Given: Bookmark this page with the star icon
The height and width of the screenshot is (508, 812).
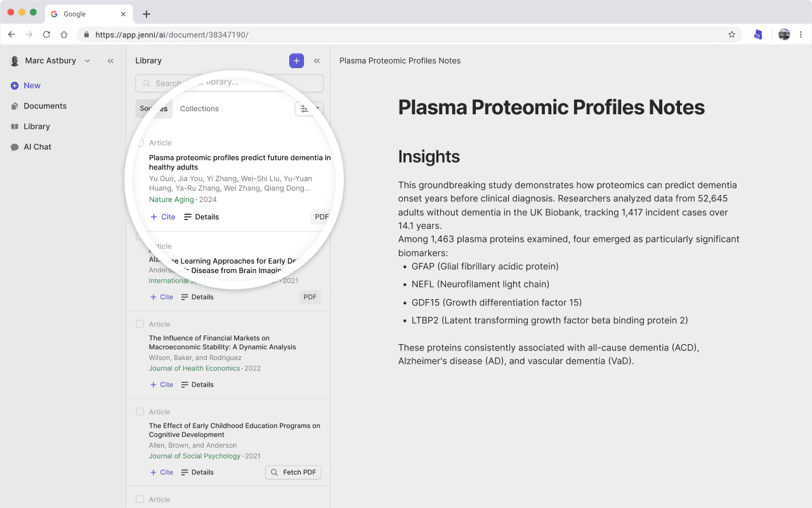Looking at the screenshot, I should [731, 35].
